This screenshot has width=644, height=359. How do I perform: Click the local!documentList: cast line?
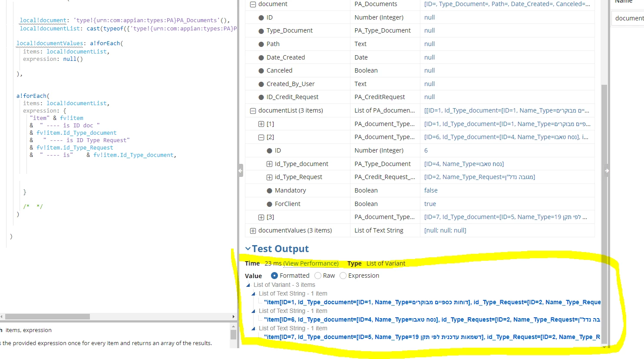click(128, 29)
